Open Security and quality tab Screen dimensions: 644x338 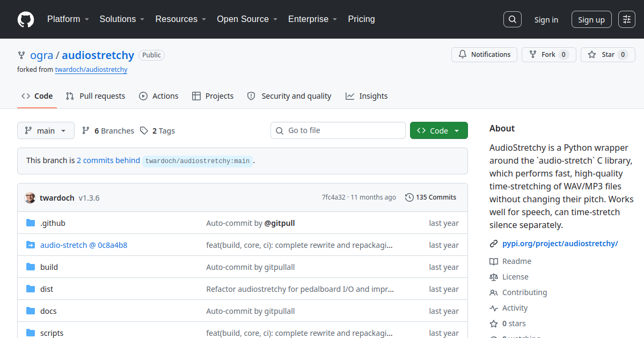click(x=289, y=96)
